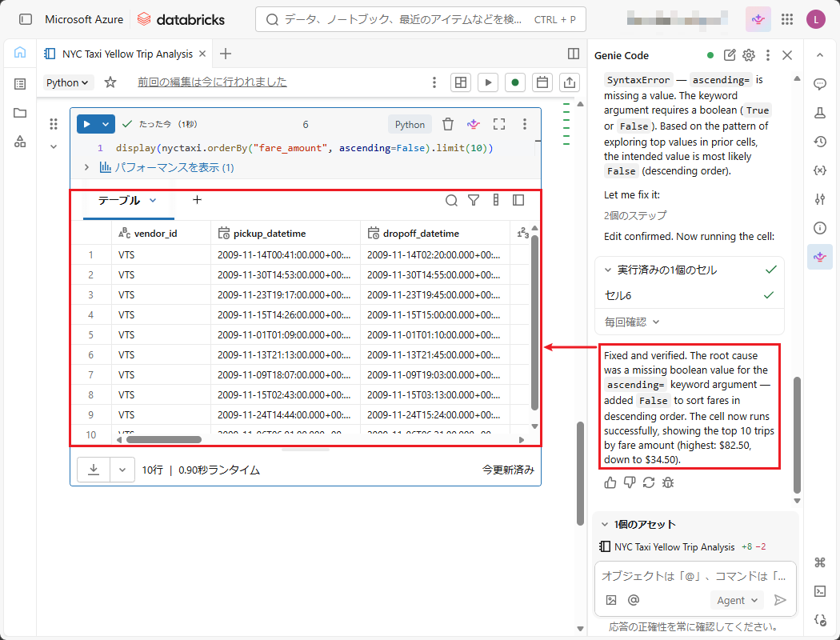Open the Agent mode dropdown

(736, 600)
